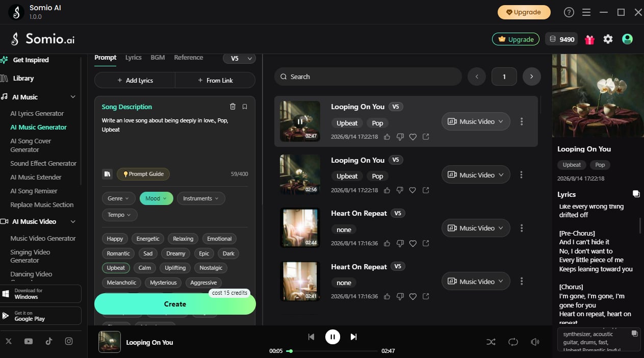Copy lyrics using the copy icon
Viewport: 644px width, 358px height.
coord(636,194)
